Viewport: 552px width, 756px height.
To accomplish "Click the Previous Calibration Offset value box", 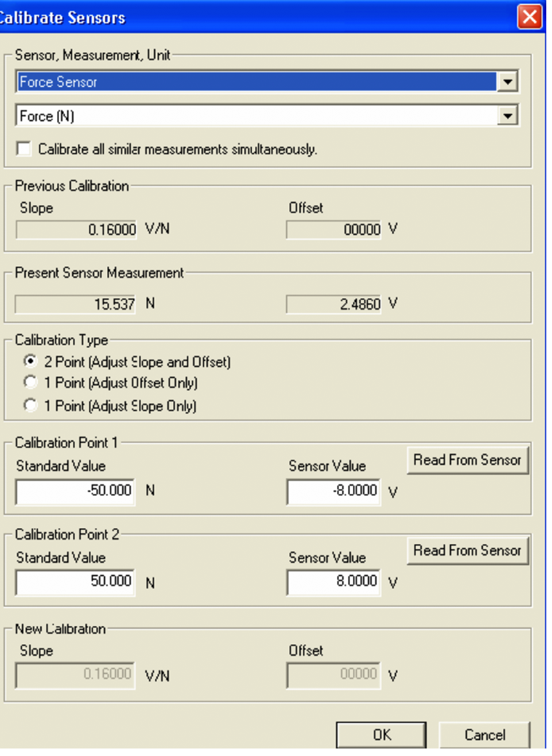I will point(333,230).
